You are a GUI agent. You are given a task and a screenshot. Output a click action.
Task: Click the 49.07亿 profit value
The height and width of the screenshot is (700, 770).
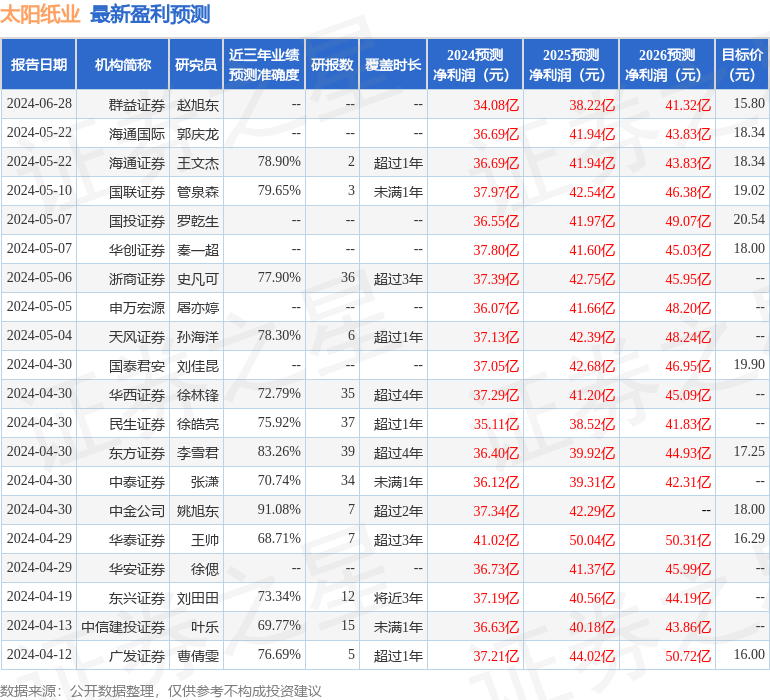tap(688, 221)
